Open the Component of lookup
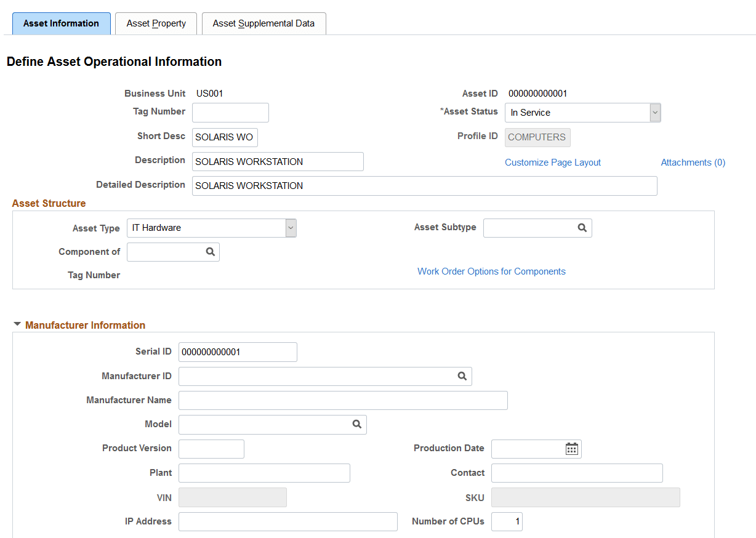 [210, 252]
